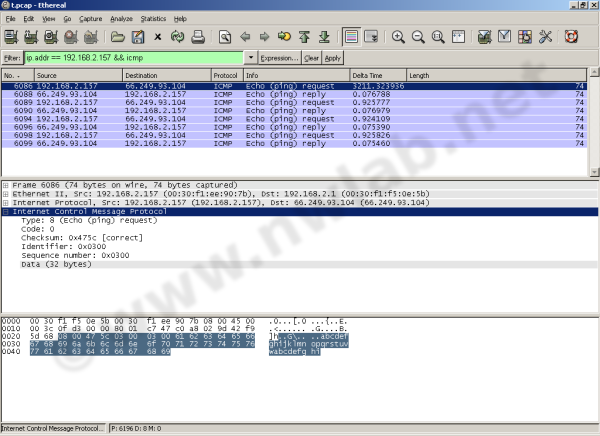Click the Expression... button

coord(279,58)
